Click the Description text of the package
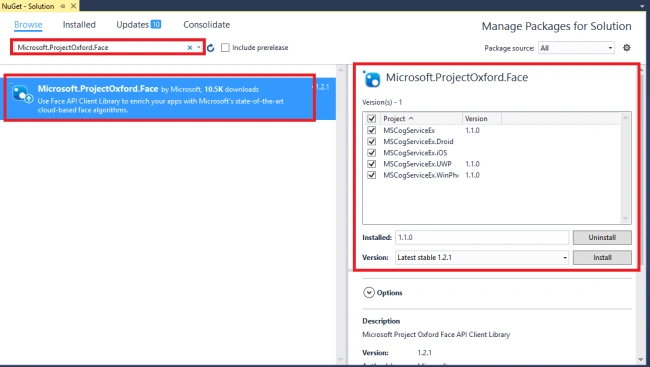 coord(436,335)
